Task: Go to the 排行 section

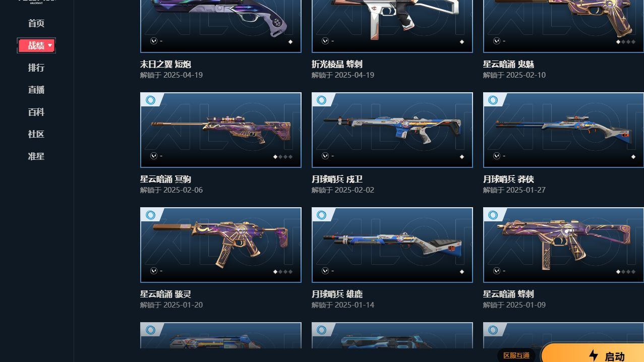Action: [36, 68]
